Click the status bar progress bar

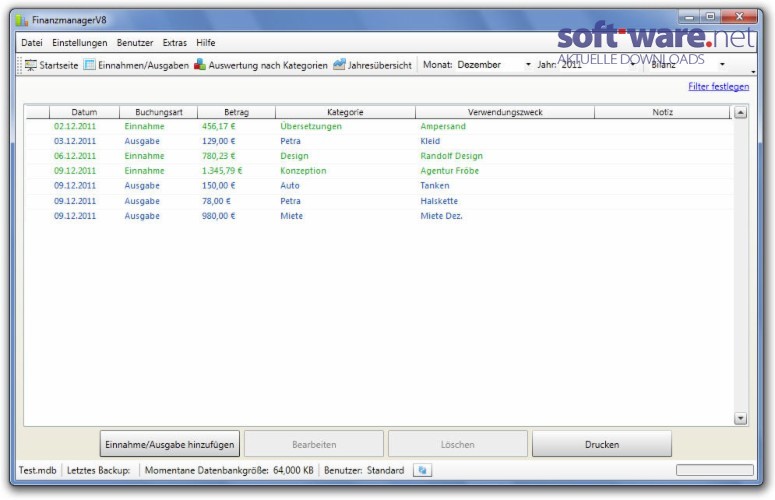(715, 470)
